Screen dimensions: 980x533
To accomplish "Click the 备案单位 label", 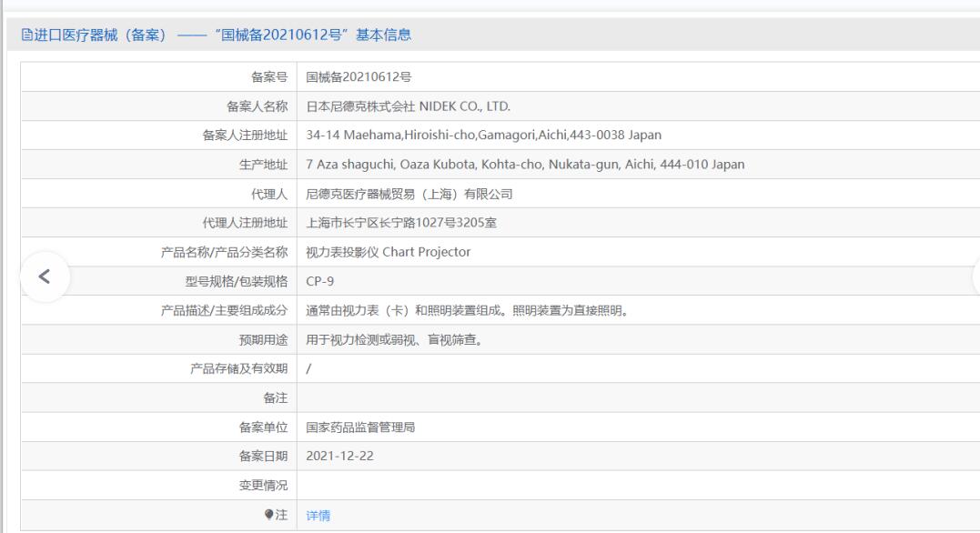I will point(263,427).
